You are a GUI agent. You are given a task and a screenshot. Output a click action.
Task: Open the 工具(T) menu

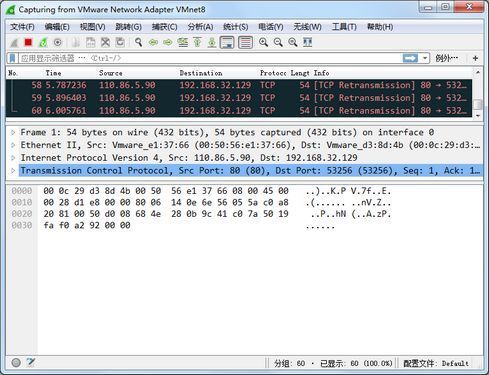tap(344, 27)
